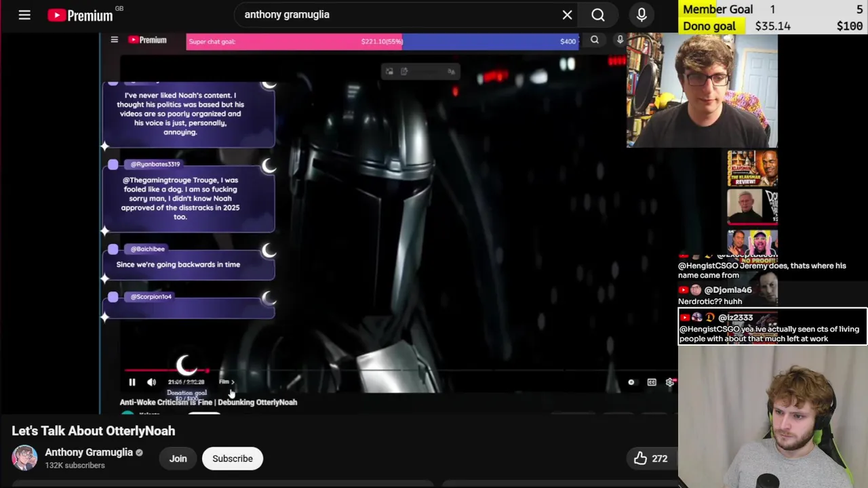Open the Klansman Review thumbnail
Screen dimensions: 868x488
(752, 169)
